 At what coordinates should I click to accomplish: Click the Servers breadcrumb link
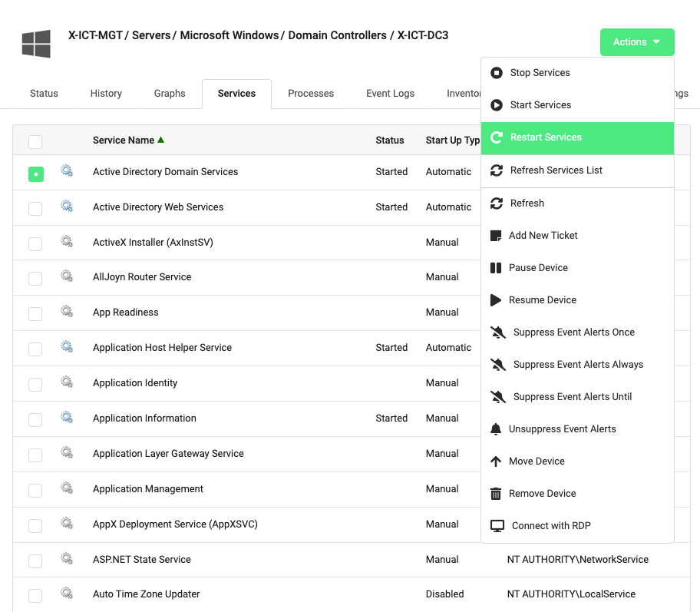[151, 35]
